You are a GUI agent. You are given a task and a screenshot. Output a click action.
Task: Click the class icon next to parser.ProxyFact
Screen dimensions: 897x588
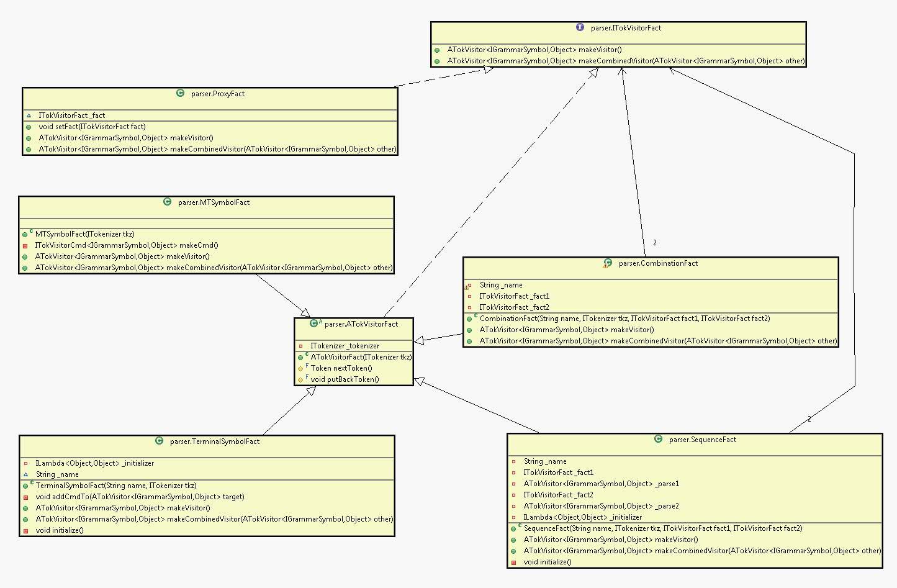pos(180,93)
